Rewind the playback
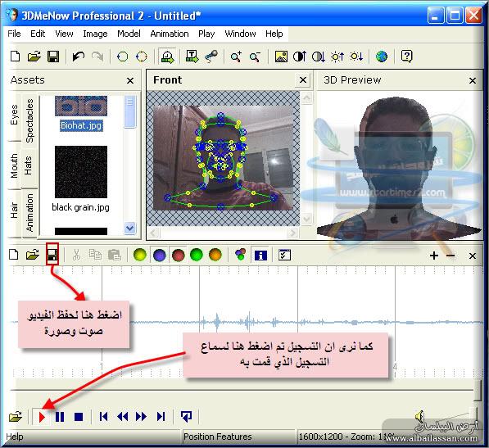 coord(123,417)
